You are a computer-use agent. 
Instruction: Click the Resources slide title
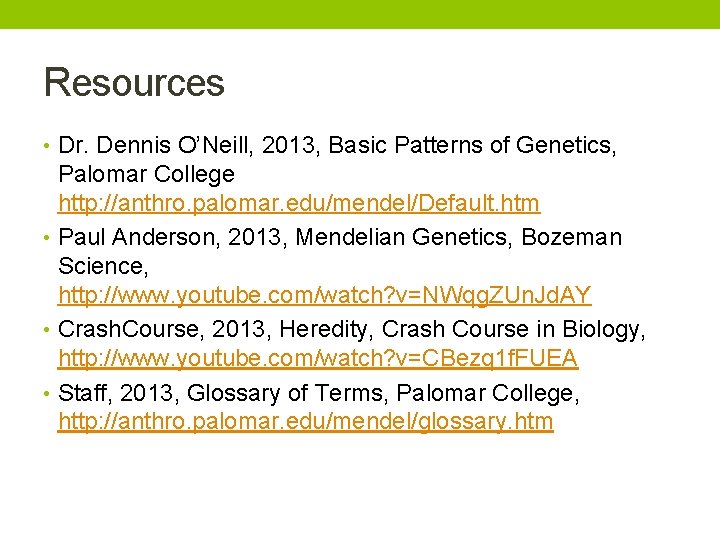134,82
